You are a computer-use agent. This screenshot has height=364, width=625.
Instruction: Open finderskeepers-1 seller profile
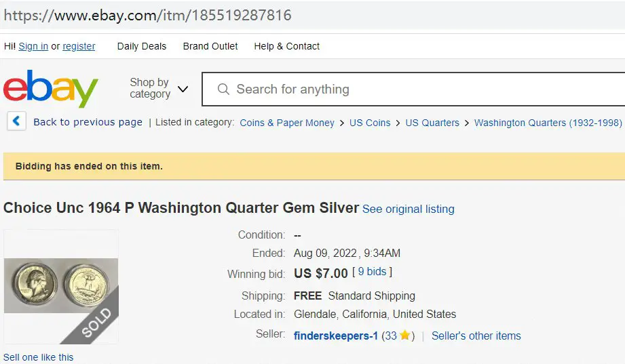click(x=336, y=336)
